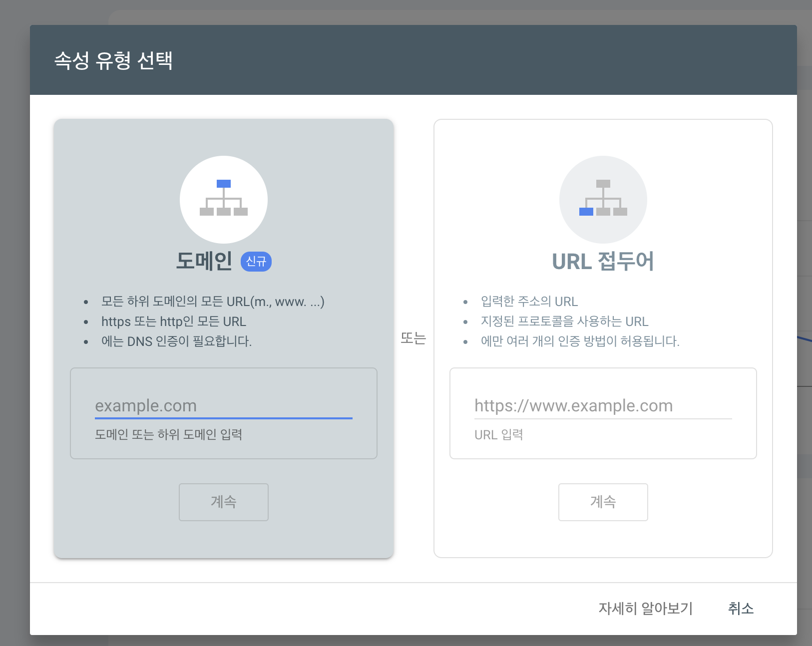Open the 자세히 알아보기 link
Image resolution: width=812 pixels, height=646 pixels.
(645, 609)
